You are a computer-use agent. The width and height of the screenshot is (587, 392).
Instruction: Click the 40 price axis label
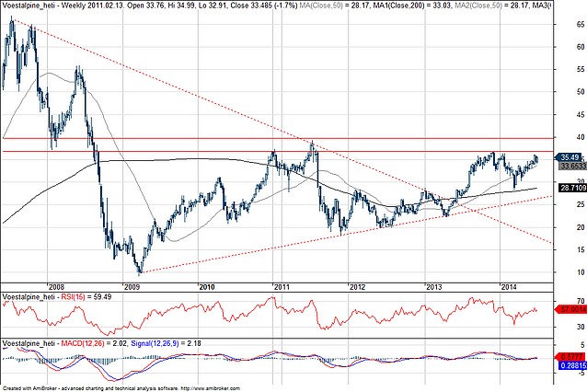tap(581, 137)
